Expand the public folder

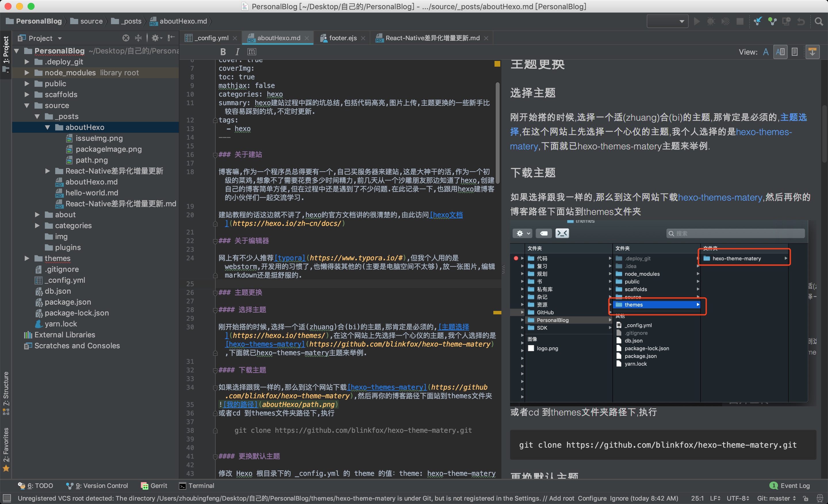point(27,84)
